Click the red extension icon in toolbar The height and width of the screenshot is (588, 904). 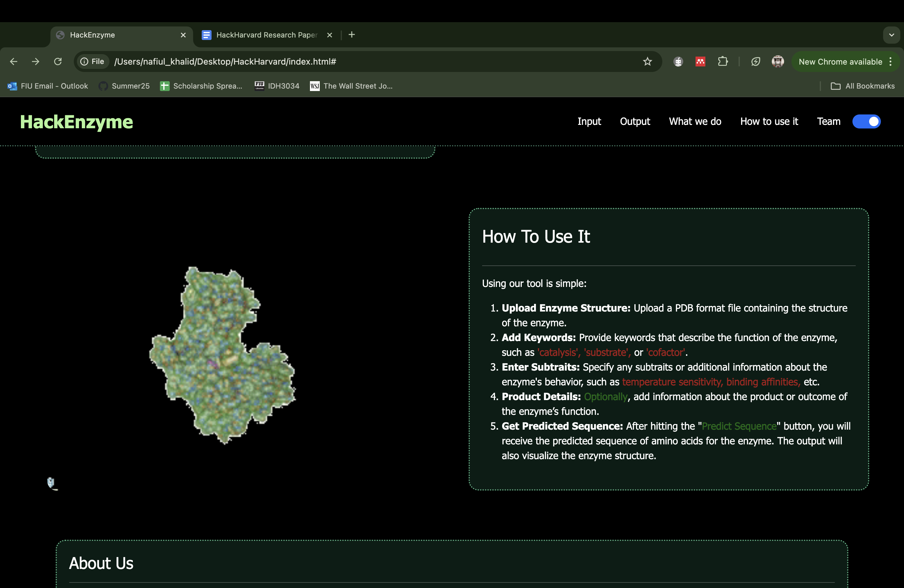pos(700,62)
